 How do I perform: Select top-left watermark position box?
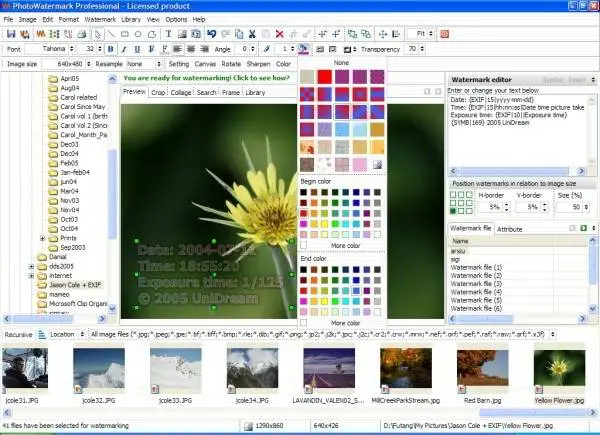453,195
